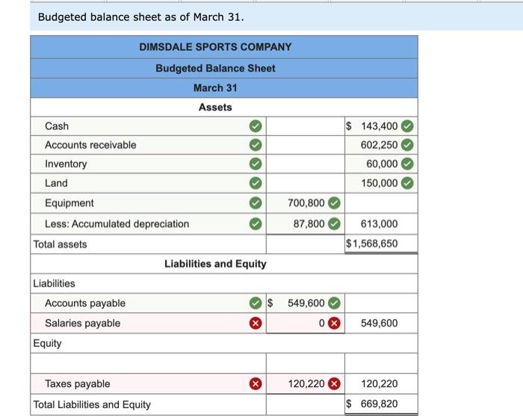Screen dimensions: 523x420
Task: Click the red X next to 120,220 amount
Action: click(334, 383)
